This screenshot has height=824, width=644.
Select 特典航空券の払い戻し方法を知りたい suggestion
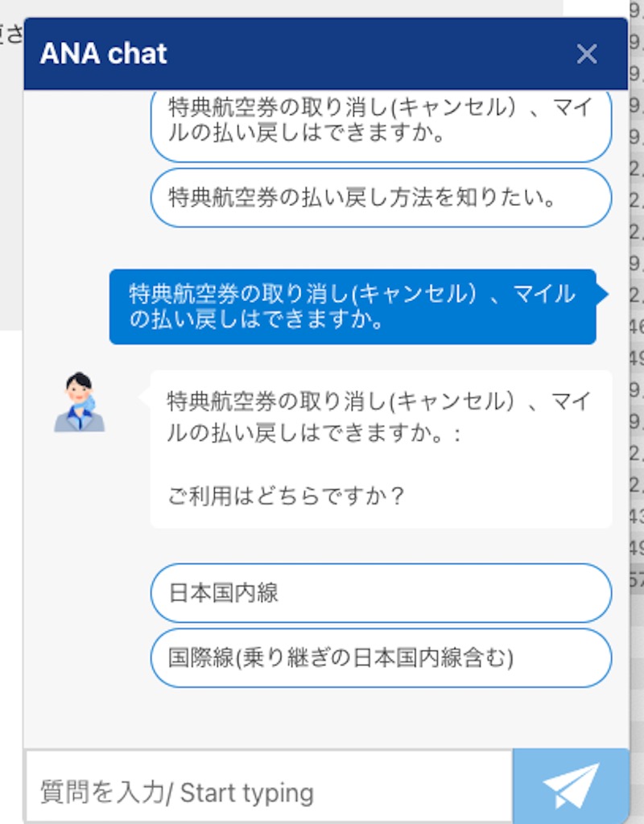[381, 198]
